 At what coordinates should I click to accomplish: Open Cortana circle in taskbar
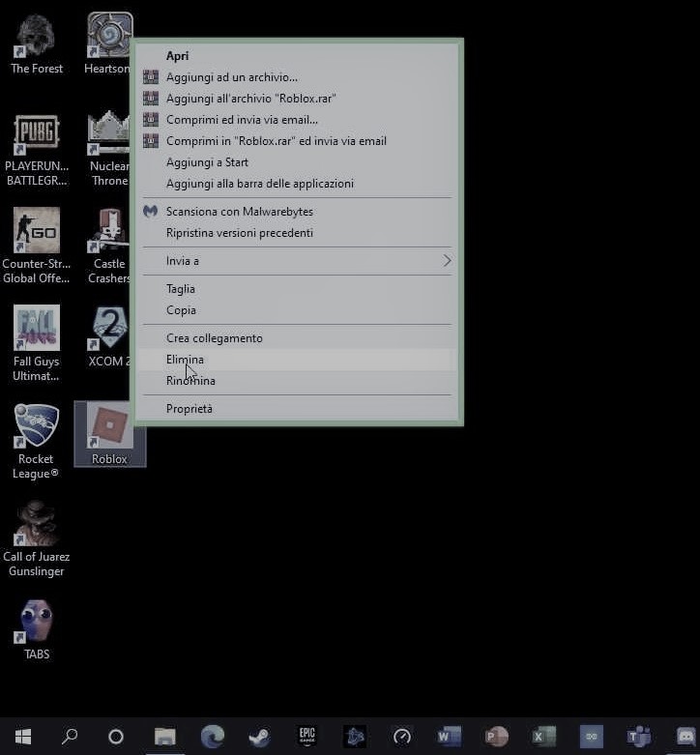[x=116, y=737]
